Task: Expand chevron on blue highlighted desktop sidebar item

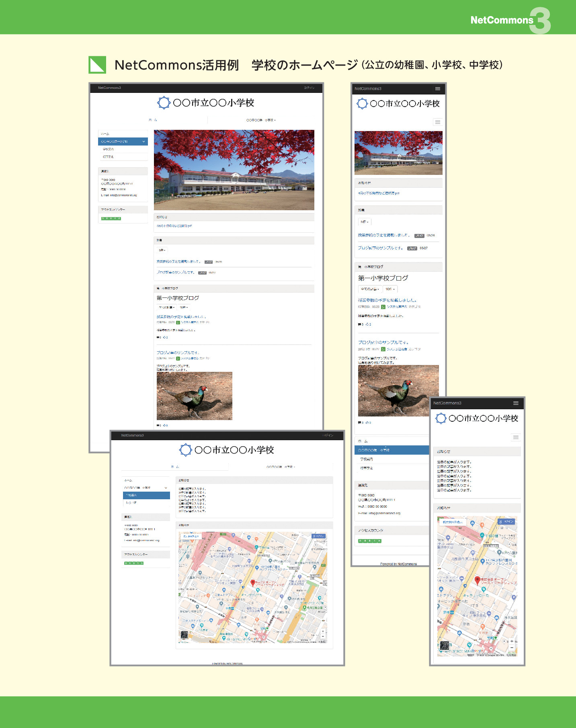Action: [143, 141]
